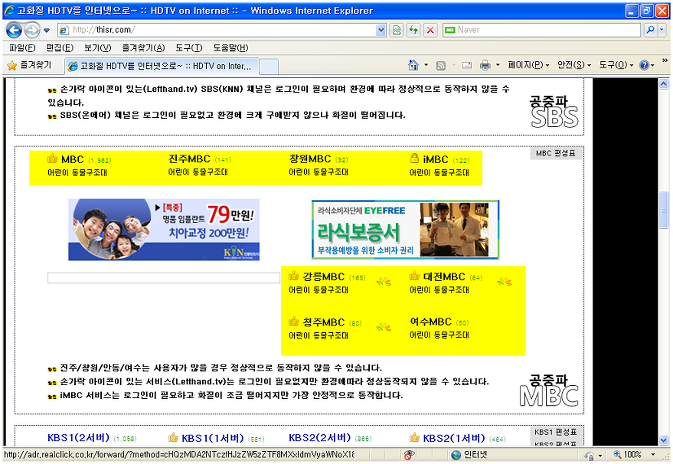Screen dimensions: 673x464
Task: Toggle the Compatibility View icon
Action: click(397, 30)
